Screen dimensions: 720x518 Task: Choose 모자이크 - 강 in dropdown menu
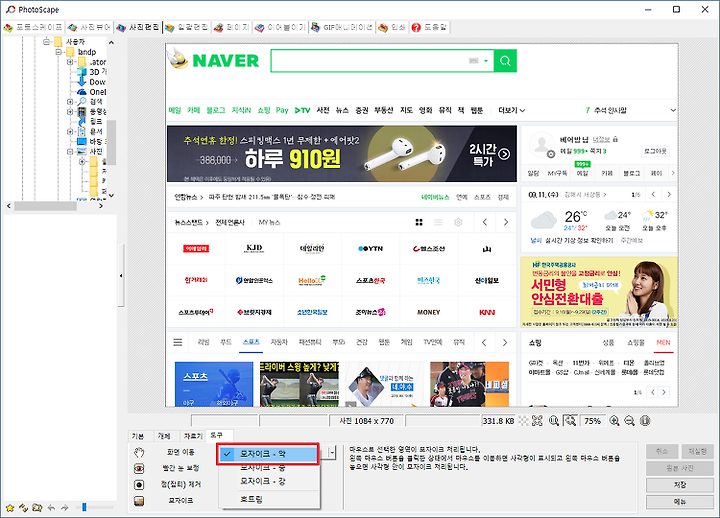263,481
